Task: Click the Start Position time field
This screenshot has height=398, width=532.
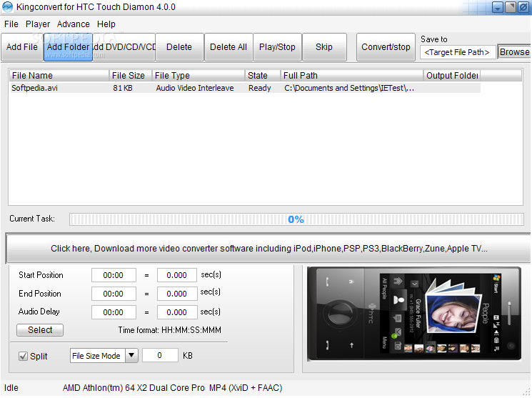Action: pyautogui.click(x=114, y=275)
